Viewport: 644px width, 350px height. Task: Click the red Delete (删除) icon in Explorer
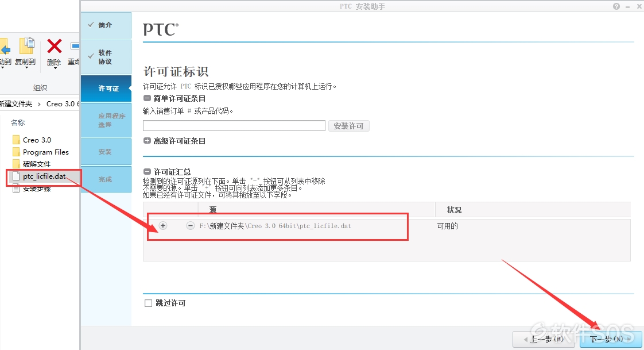(54, 46)
